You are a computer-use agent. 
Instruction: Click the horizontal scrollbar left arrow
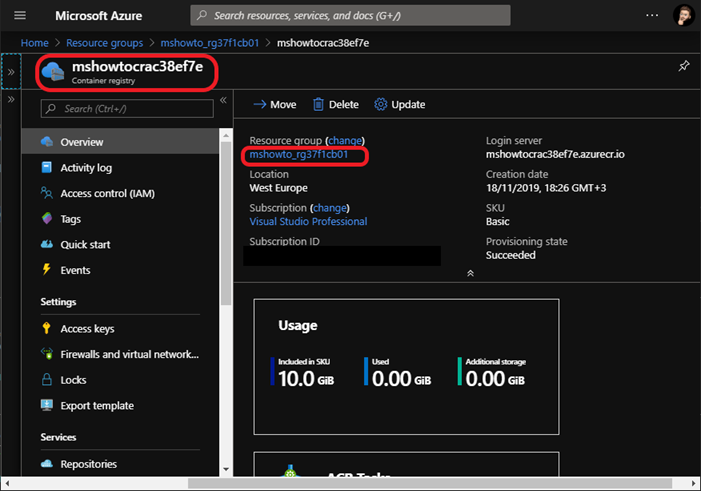(x=7, y=483)
